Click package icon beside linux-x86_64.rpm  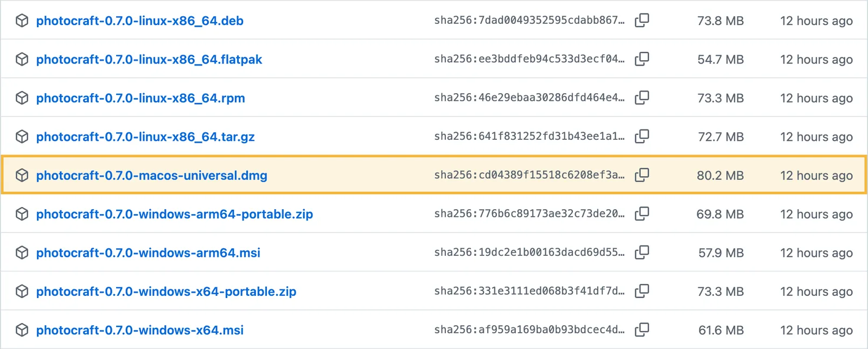[22, 98]
